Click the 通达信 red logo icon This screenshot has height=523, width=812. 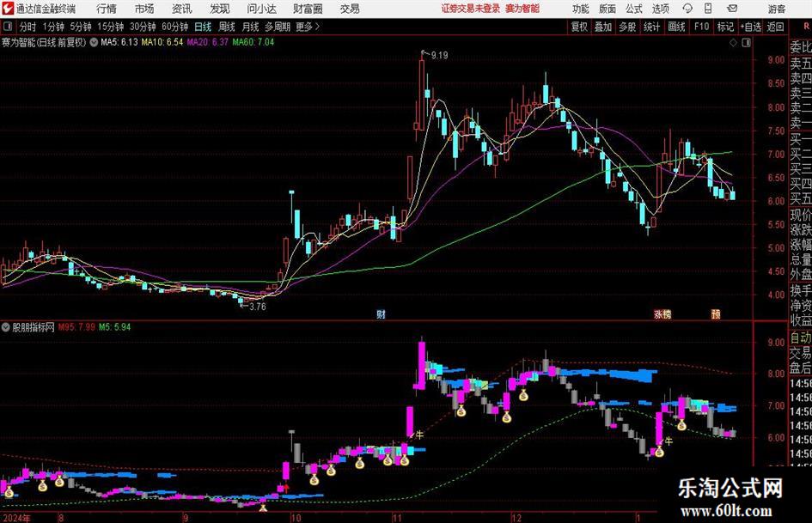[7, 9]
